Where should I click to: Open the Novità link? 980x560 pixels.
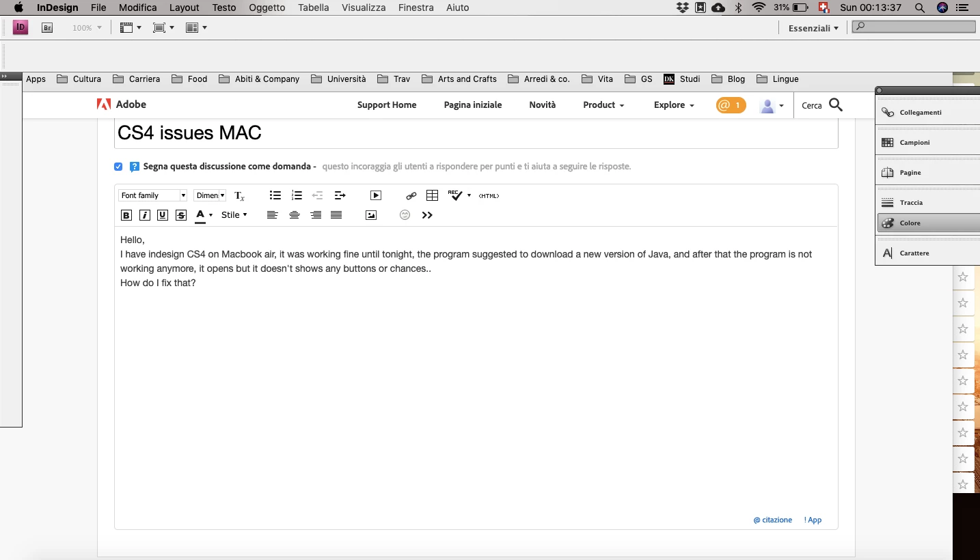click(x=543, y=105)
